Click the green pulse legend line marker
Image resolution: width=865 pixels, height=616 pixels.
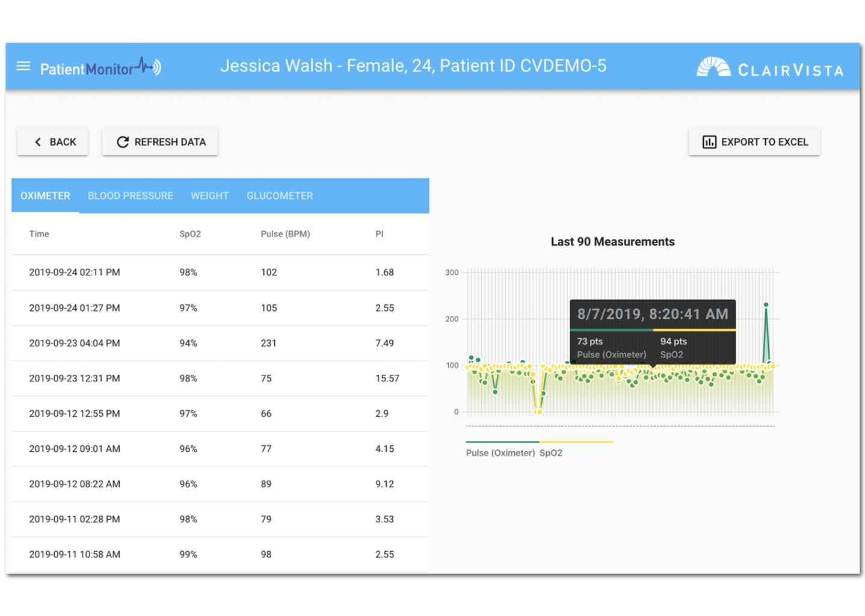click(502, 441)
